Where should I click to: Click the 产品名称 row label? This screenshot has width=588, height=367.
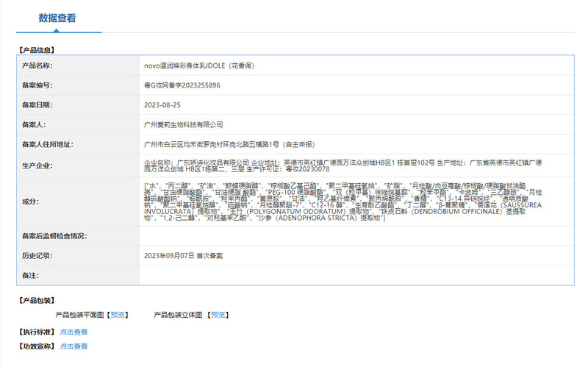(37, 65)
